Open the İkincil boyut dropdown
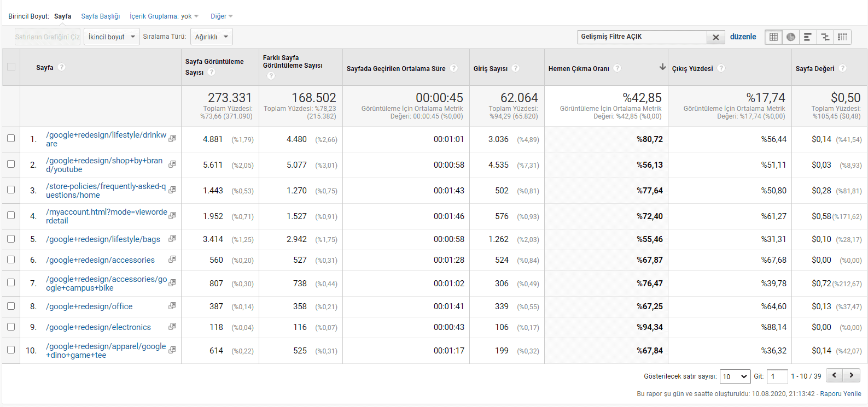Viewport: 868px width, 407px height. click(x=112, y=37)
